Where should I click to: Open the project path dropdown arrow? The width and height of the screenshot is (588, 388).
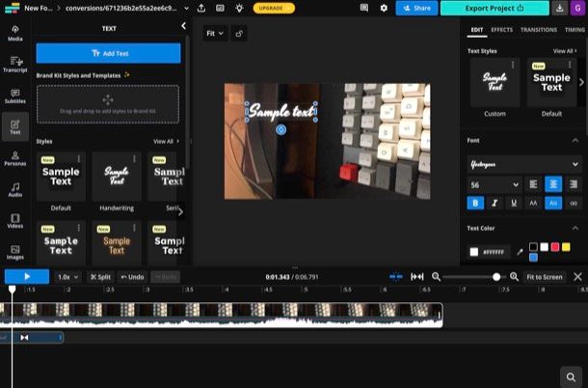click(x=186, y=8)
